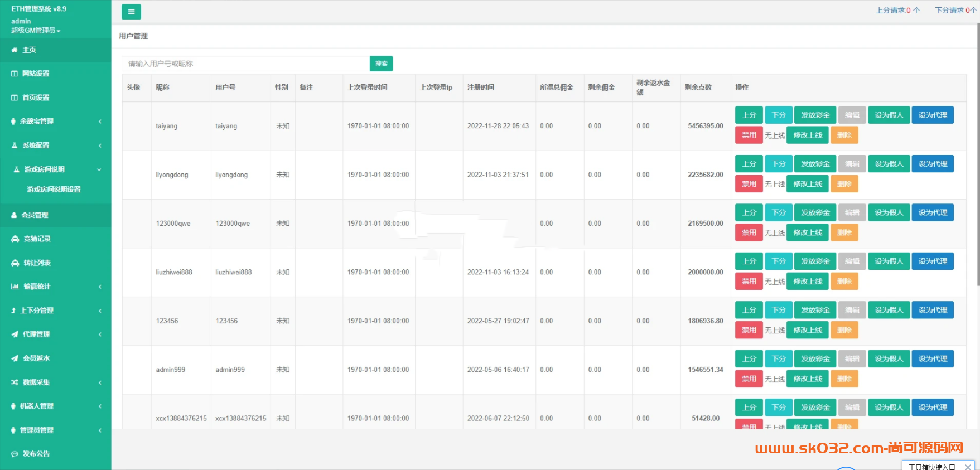The width and height of the screenshot is (980, 470).
Task: Click 设为代理 for user 123000qwe
Action: point(933,212)
